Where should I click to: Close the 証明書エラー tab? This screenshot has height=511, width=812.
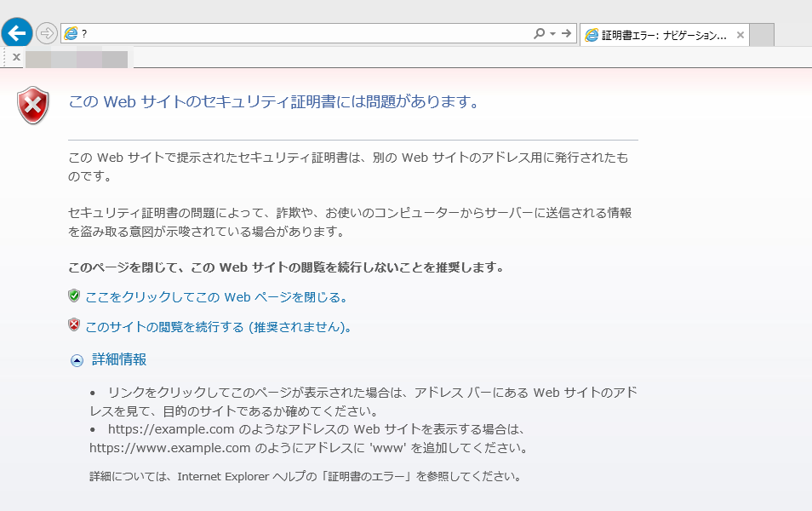click(740, 35)
